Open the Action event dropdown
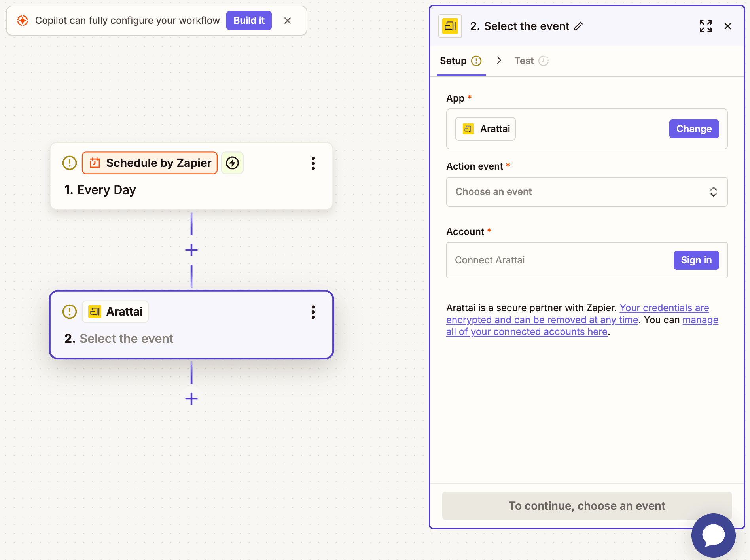The height and width of the screenshot is (560, 750). click(x=587, y=192)
